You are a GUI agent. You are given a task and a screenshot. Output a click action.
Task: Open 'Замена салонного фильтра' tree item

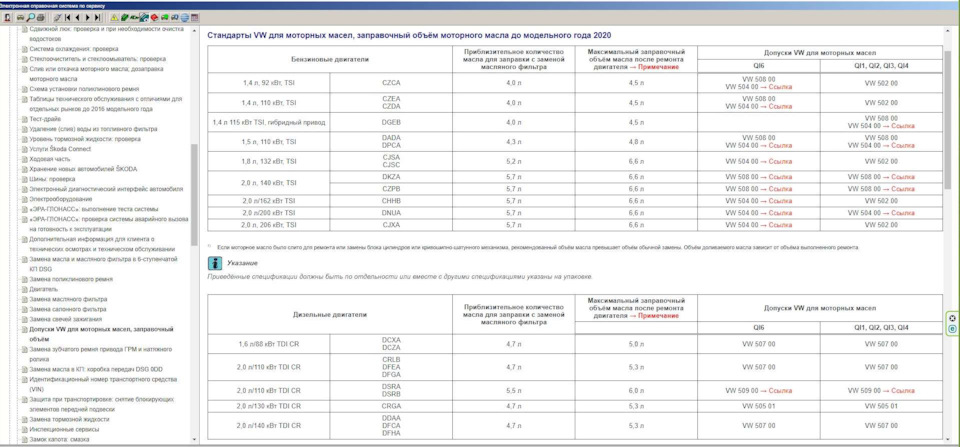[x=68, y=309]
